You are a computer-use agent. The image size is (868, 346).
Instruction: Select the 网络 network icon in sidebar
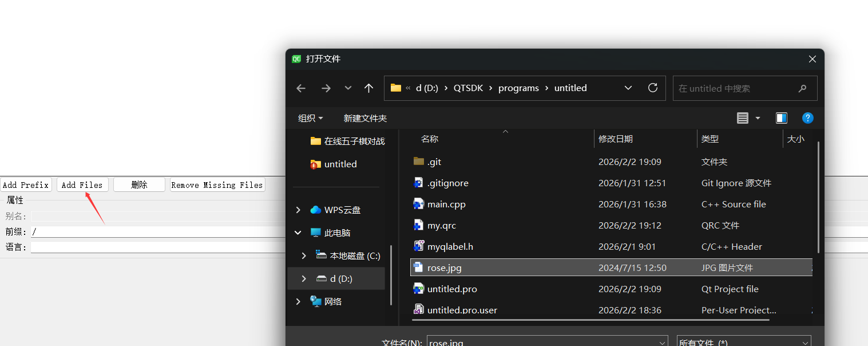[315, 301]
